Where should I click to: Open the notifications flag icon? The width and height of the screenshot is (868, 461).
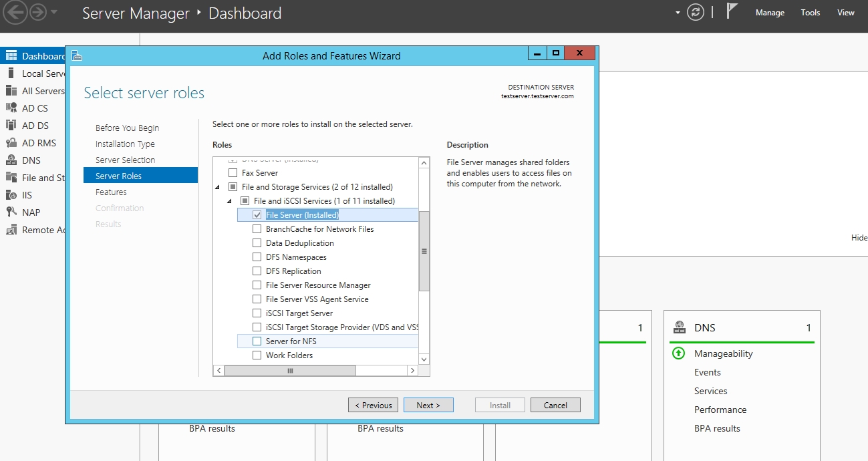[732, 12]
